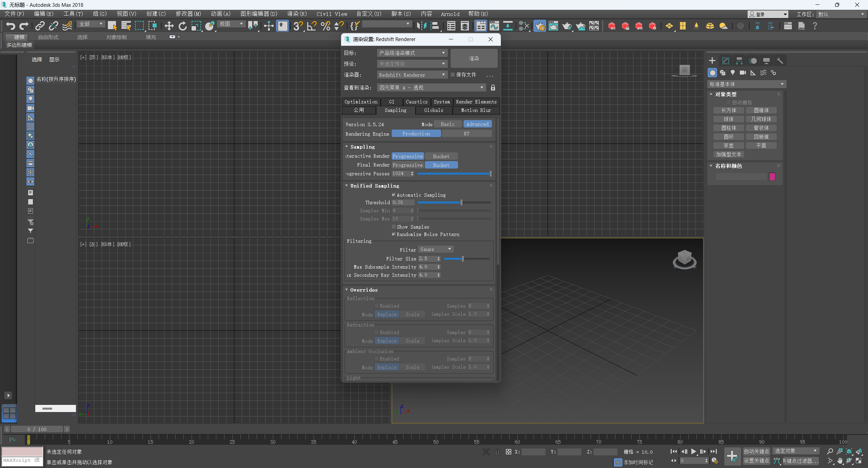Open the Arnold menu
The height and width of the screenshot is (468, 868).
[x=450, y=14]
